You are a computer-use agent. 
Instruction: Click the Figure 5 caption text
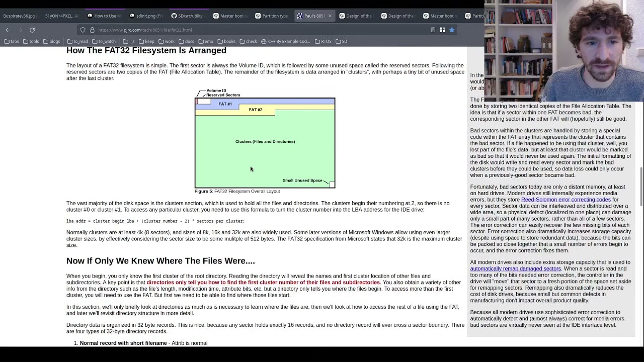click(x=237, y=192)
